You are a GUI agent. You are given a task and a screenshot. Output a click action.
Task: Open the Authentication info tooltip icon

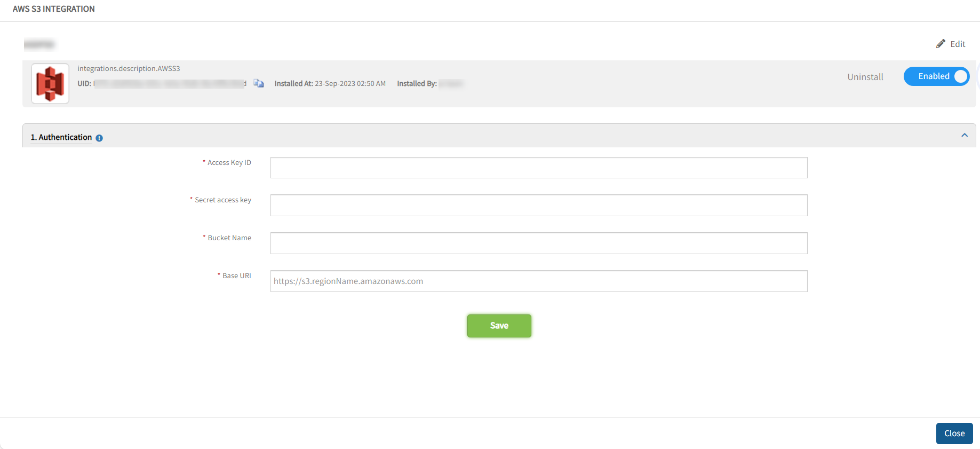coord(99,138)
